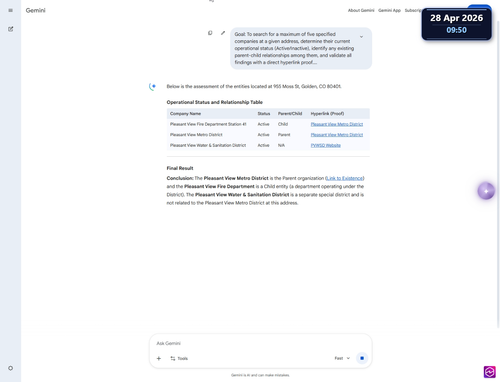Select the Company Name column header
The width and height of the screenshot is (500, 382).
tap(185, 114)
